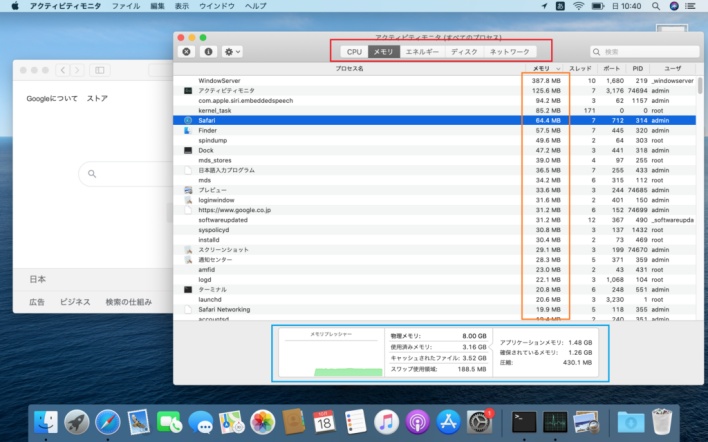Viewport: 708px width, 442px height.
Task: Click the Dock process icon in list
Action: click(188, 150)
